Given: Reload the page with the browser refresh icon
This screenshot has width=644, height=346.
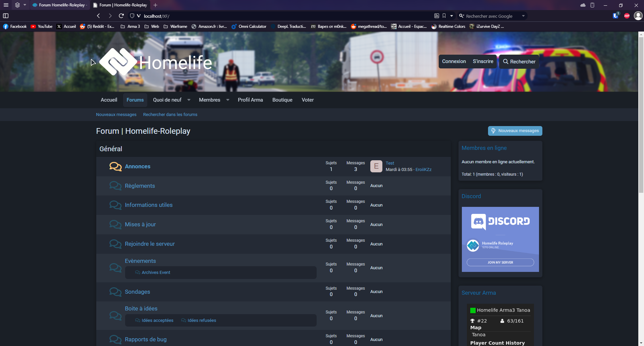Looking at the screenshot, I should pyautogui.click(x=121, y=16).
